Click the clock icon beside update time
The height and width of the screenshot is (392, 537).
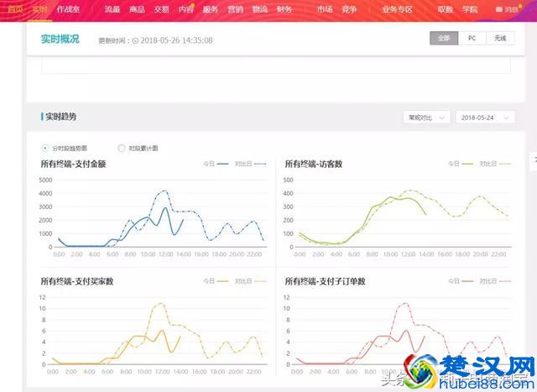137,40
